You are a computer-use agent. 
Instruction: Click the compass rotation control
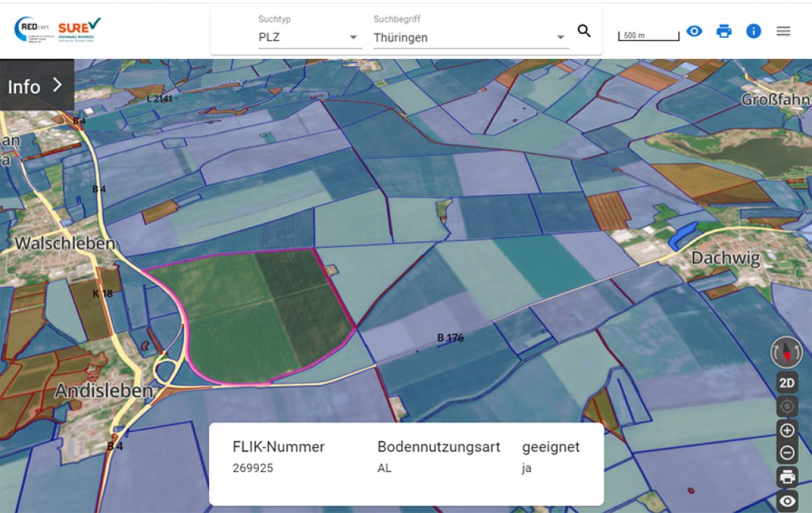[786, 352]
